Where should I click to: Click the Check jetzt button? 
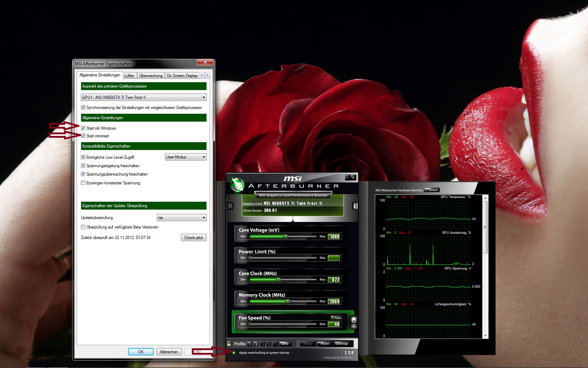coord(194,238)
